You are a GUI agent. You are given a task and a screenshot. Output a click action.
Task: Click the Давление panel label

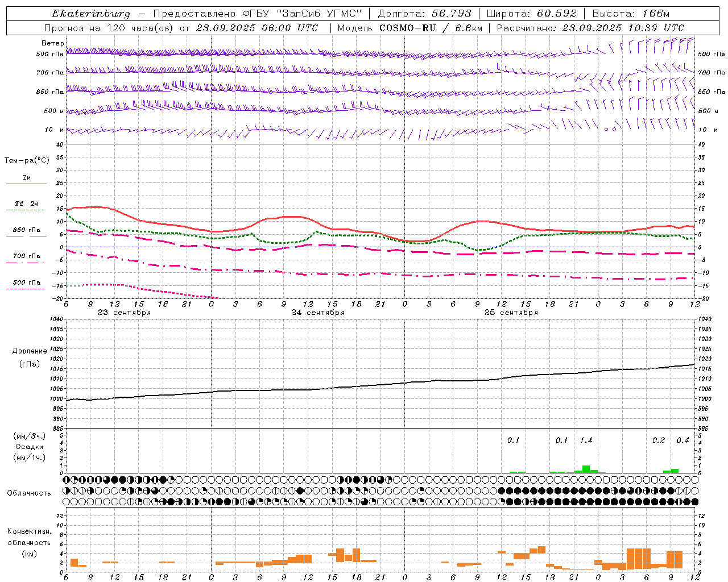coord(30,351)
